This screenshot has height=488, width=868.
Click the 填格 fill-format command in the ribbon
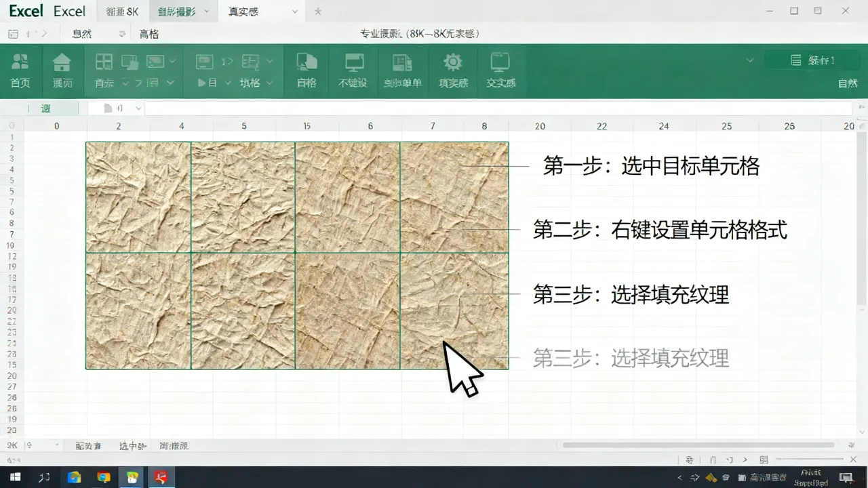pos(250,83)
